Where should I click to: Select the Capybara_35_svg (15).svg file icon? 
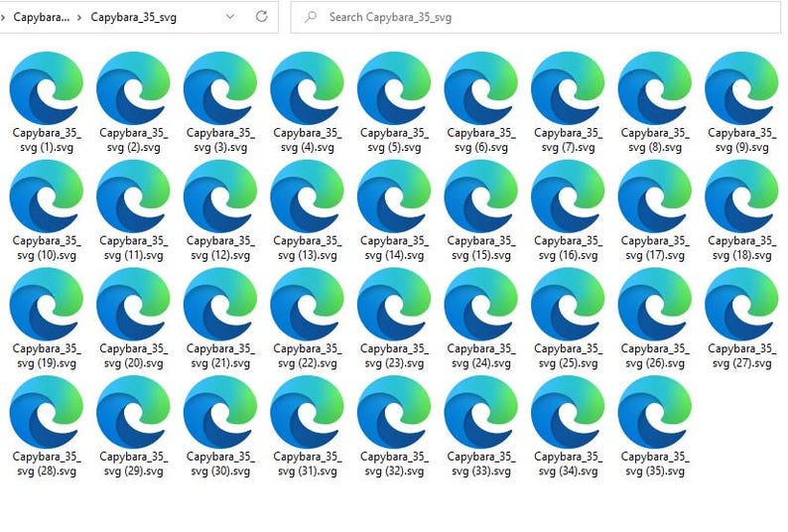[x=481, y=197]
